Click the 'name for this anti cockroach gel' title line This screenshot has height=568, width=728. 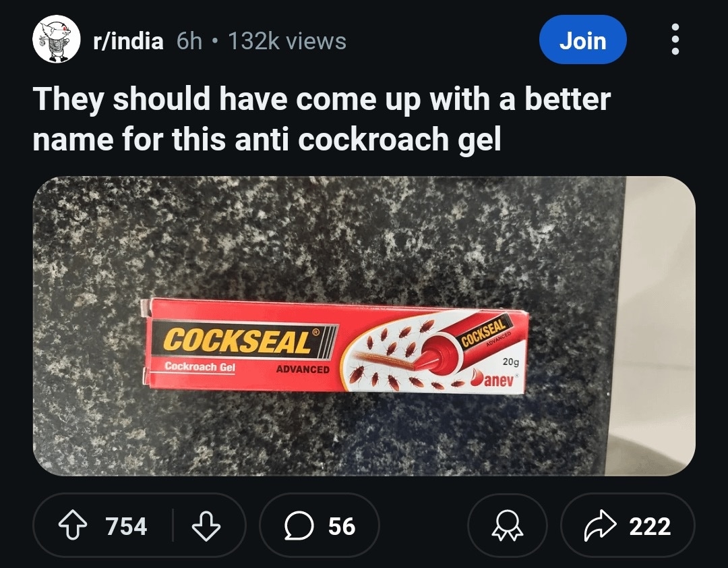(x=268, y=138)
